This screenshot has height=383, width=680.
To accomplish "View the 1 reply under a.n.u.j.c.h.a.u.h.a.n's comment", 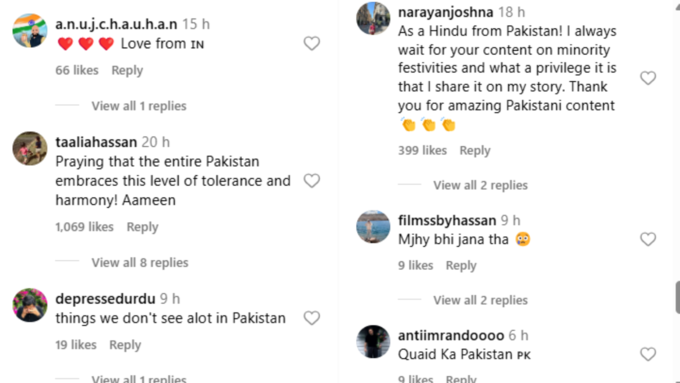I will point(139,106).
